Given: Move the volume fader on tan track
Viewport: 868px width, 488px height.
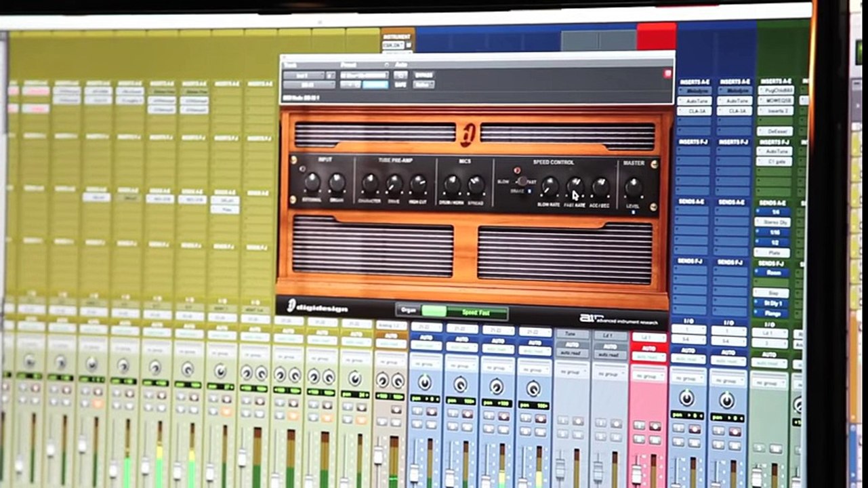Looking at the screenshot, I should (379, 455).
